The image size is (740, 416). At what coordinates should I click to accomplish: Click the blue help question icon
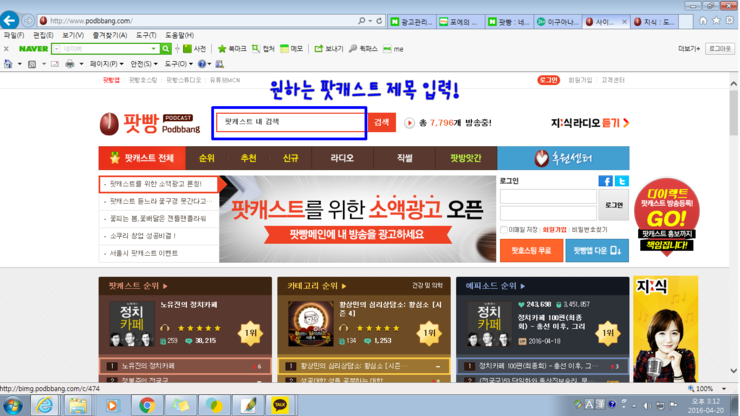pos(202,64)
